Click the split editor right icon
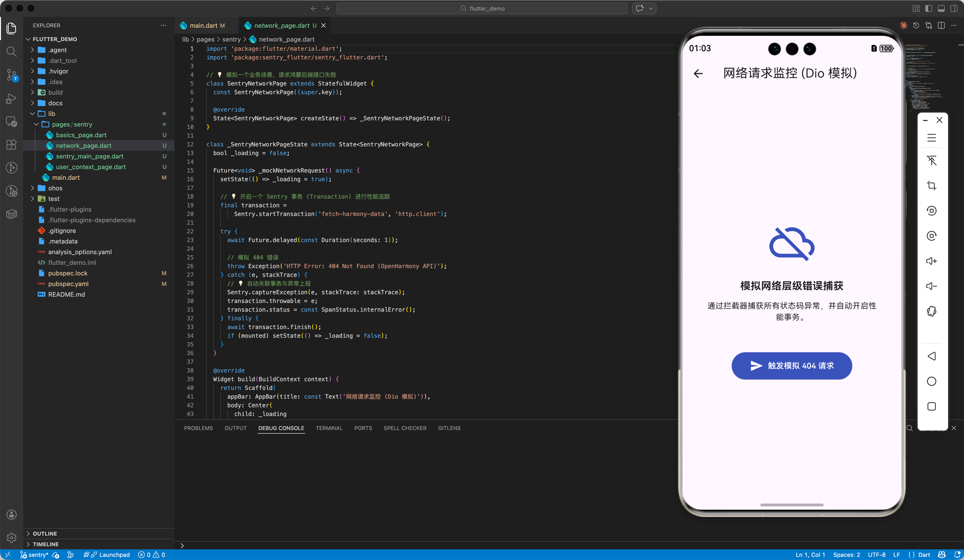This screenshot has height=560, width=964. [x=941, y=25]
